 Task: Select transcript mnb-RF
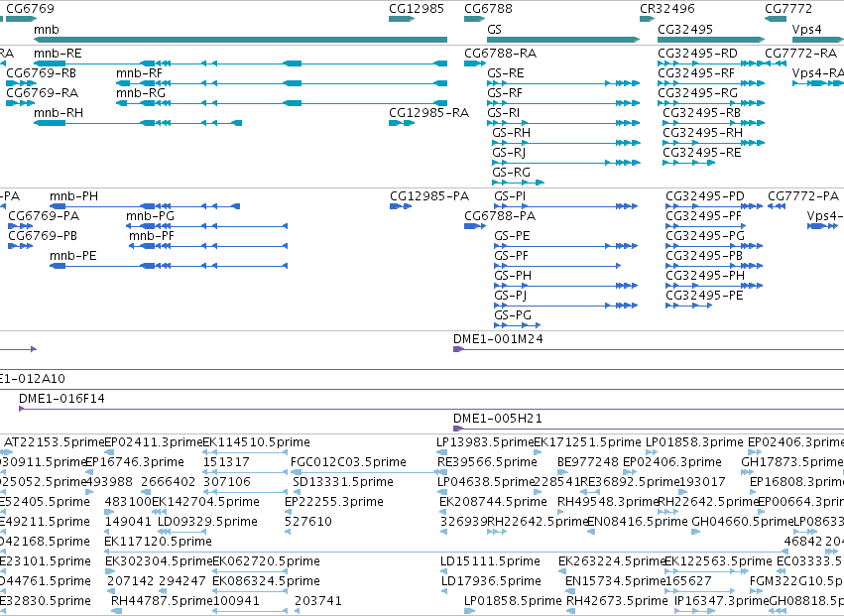282,83
